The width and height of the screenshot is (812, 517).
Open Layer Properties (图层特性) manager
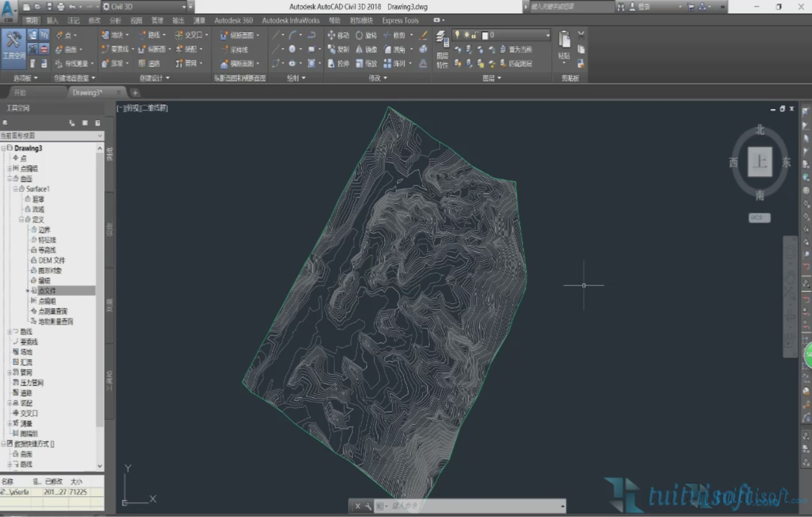pos(442,49)
